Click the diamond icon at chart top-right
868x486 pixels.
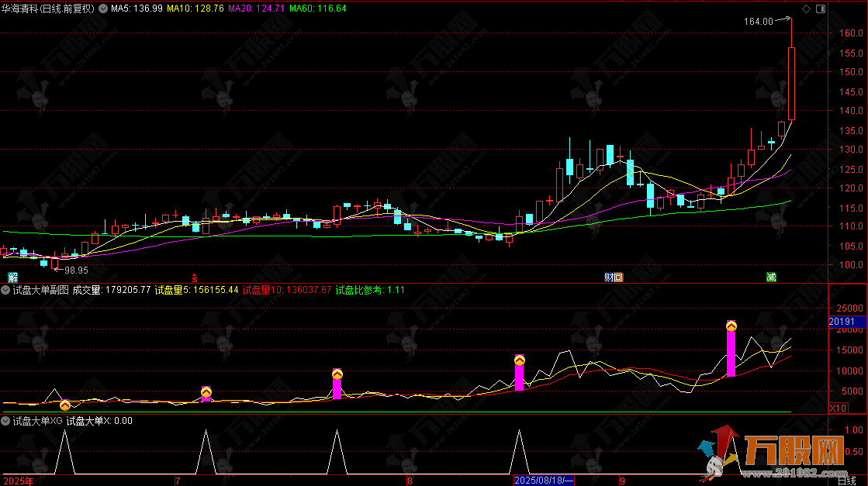(x=806, y=9)
